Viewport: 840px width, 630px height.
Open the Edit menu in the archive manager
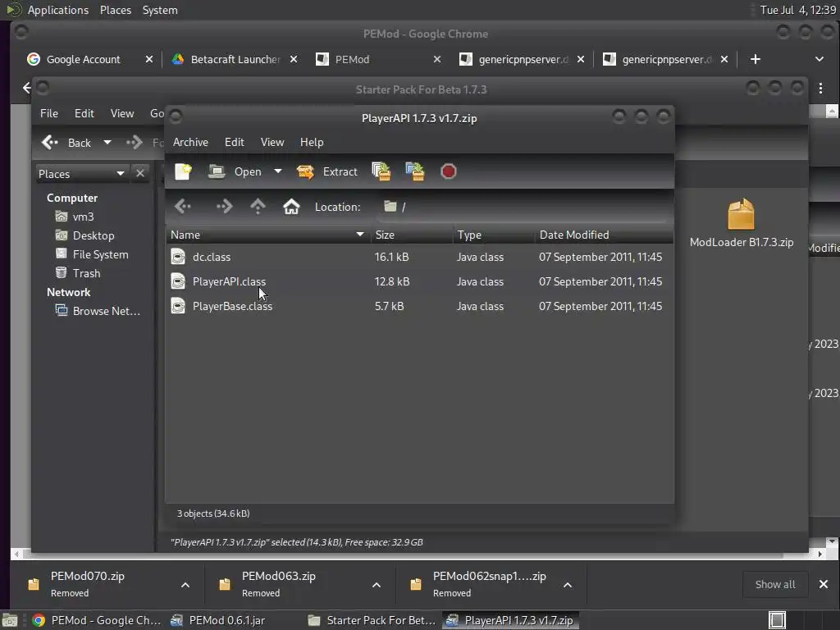(x=234, y=142)
